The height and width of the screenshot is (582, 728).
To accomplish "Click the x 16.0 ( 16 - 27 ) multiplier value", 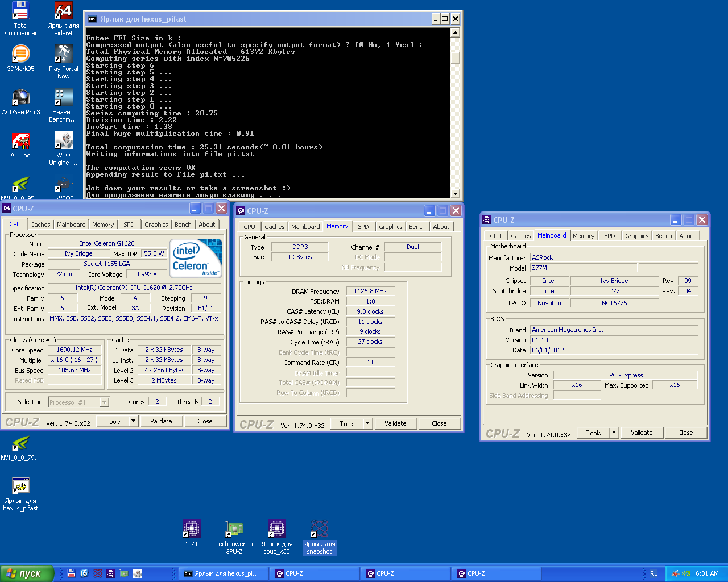I will [x=75, y=360].
